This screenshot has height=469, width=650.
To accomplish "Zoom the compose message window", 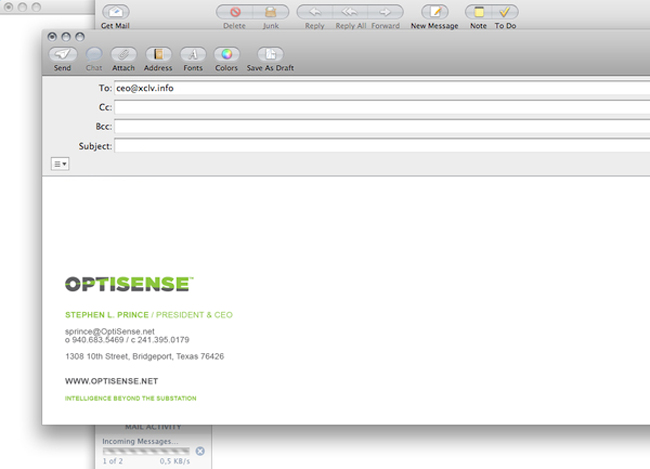I will 80,37.
